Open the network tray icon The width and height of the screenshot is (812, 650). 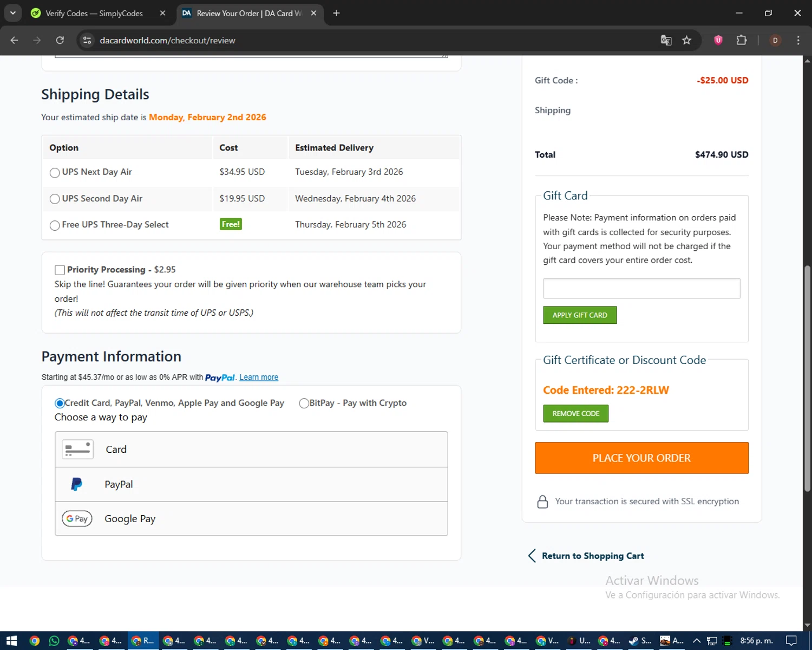(712, 641)
